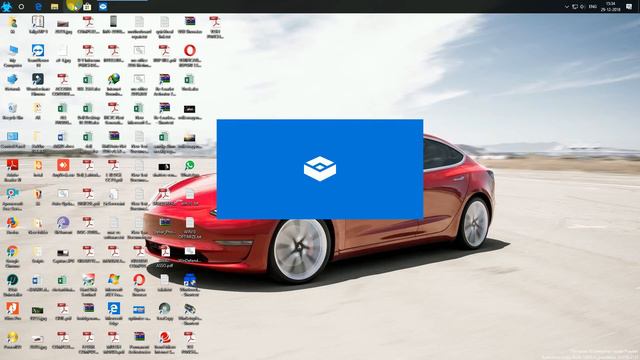Viewport: 640px width, 360px height.
Task: Select the Apowersoft screen recorder shortcut
Action: coord(13,198)
